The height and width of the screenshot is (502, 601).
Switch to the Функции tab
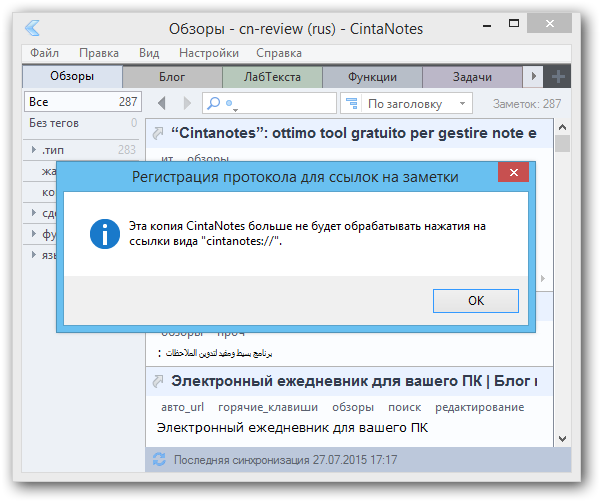(372, 77)
